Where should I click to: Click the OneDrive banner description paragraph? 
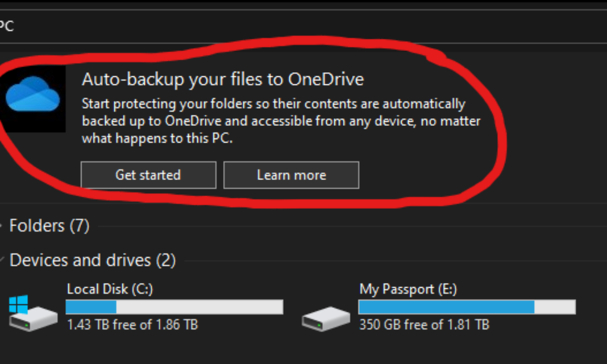pyautogui.click(x=281, y=121)
